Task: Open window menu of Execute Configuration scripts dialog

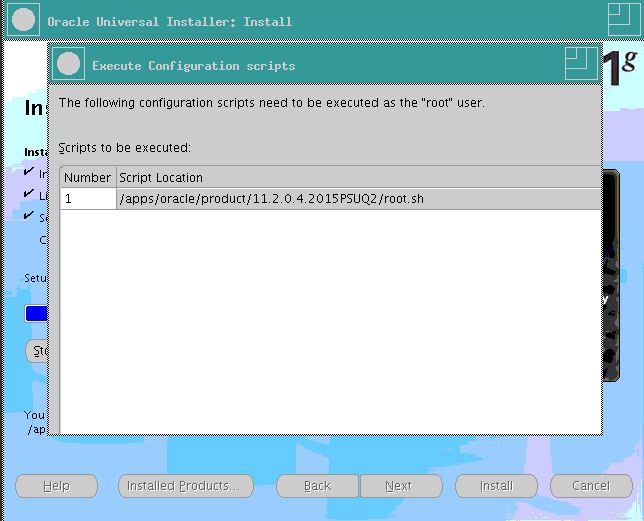Action: 69,64
